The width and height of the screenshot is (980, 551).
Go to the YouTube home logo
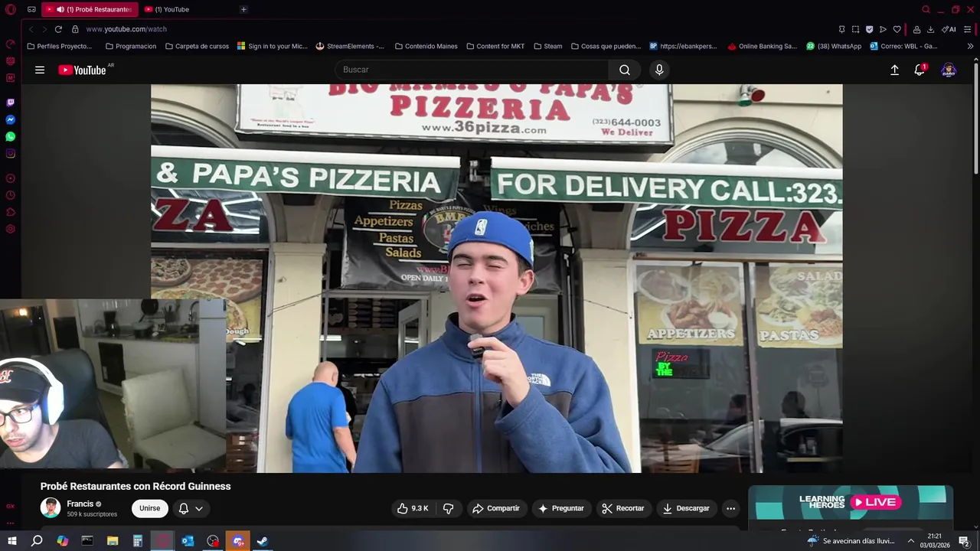tap(82, 70)
